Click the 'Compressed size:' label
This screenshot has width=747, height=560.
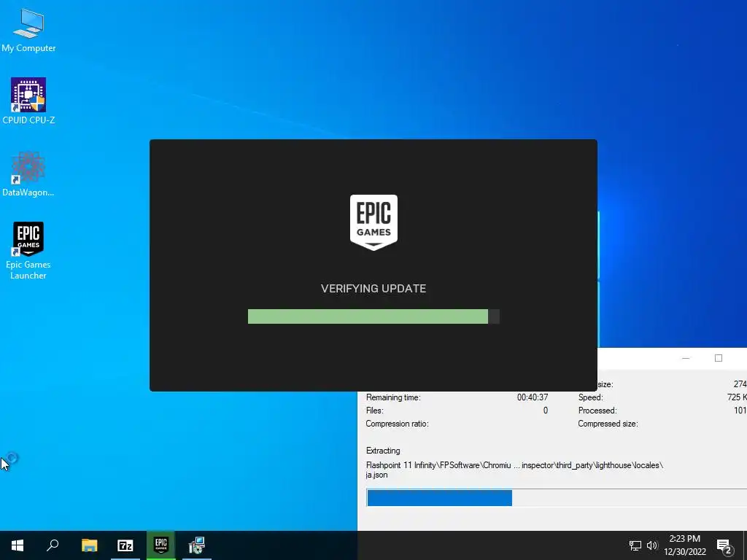click(608, 424)
